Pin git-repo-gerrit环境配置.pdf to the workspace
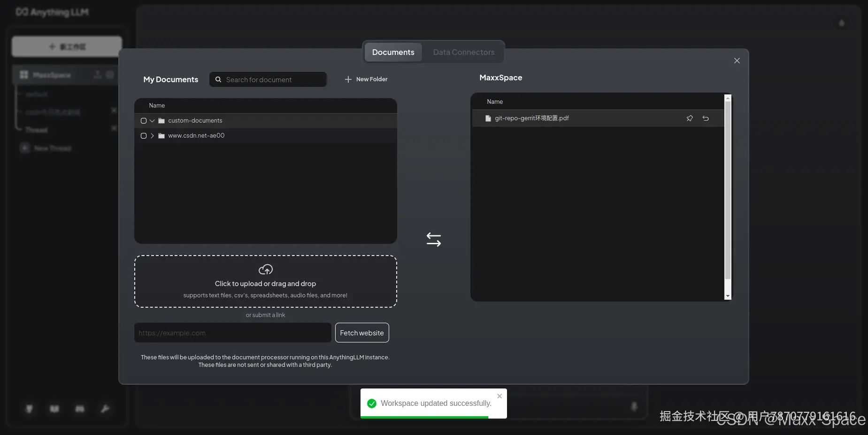 coord(690,118)
